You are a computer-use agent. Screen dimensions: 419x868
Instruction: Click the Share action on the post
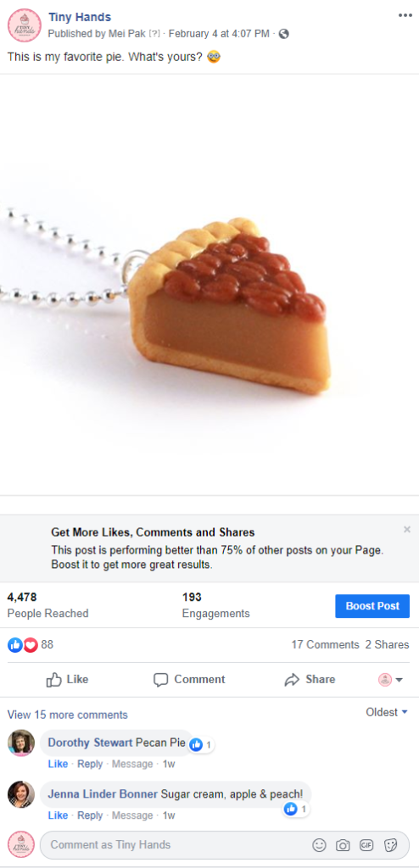310,679
